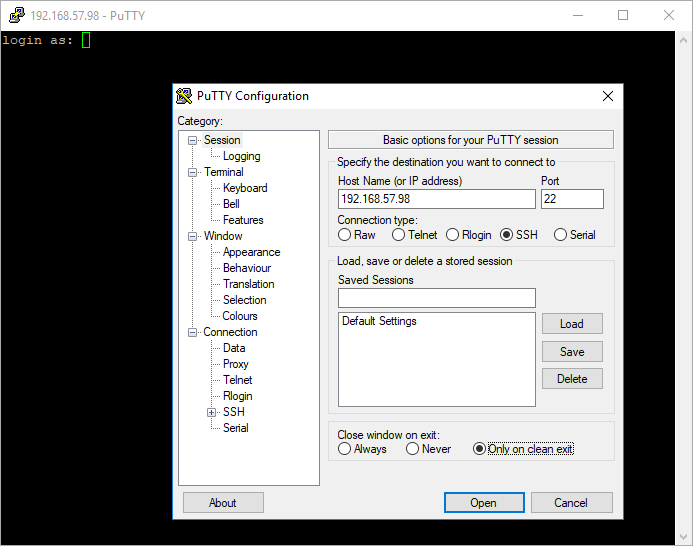Open Data settings under Connection

coord(234,348)
